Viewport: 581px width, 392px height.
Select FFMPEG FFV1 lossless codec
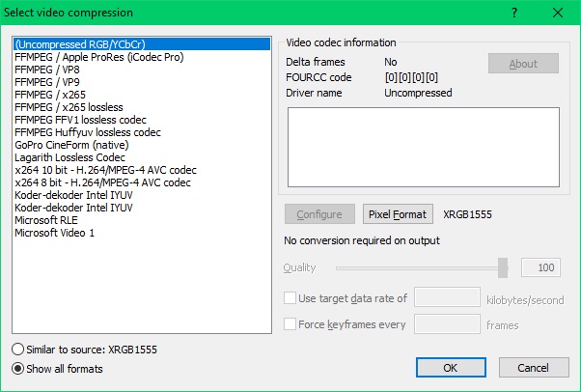(142, 120)
